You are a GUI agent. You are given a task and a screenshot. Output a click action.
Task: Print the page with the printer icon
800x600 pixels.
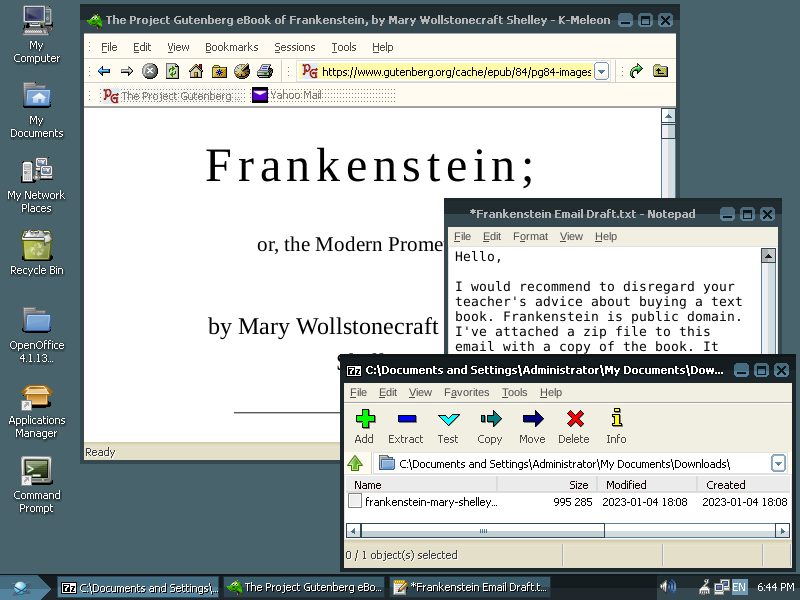pyautogui.click(x=265, y=71)
